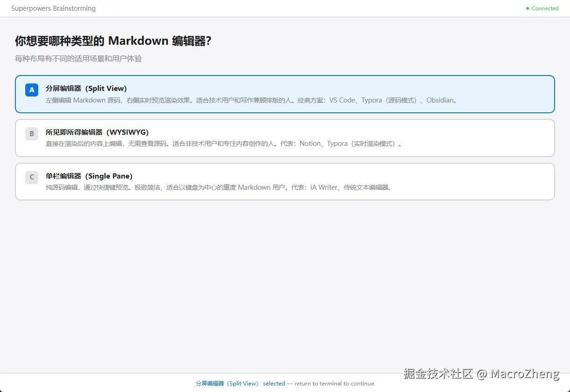Click the green Connected status dot

[x=528, y=8]
